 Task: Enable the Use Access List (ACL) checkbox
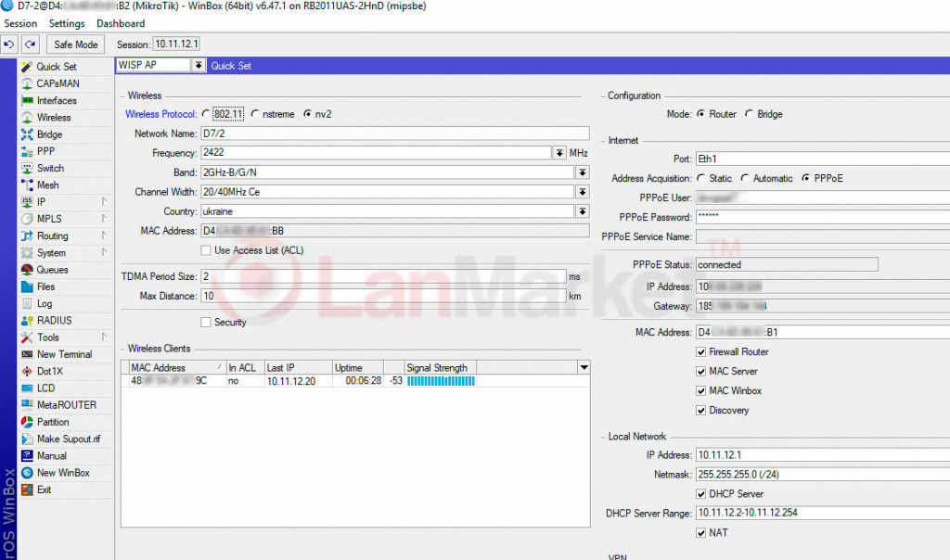[x=206, y=250]
